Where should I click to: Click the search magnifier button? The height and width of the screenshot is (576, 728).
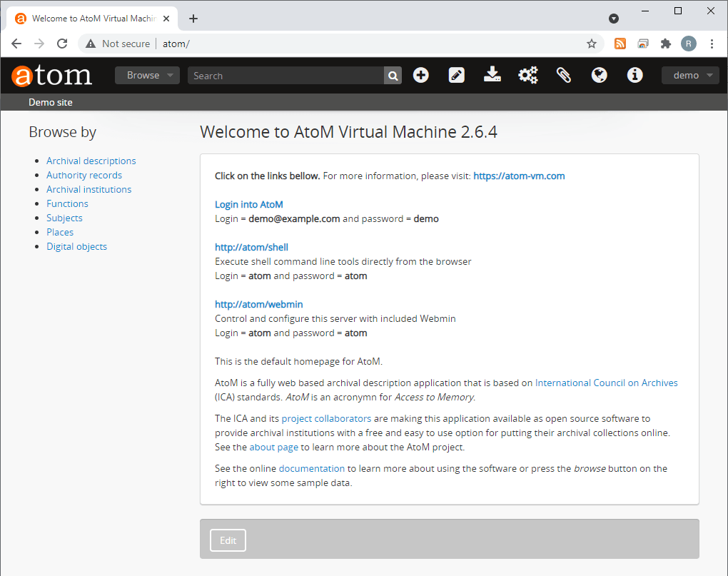coord(393,76)
